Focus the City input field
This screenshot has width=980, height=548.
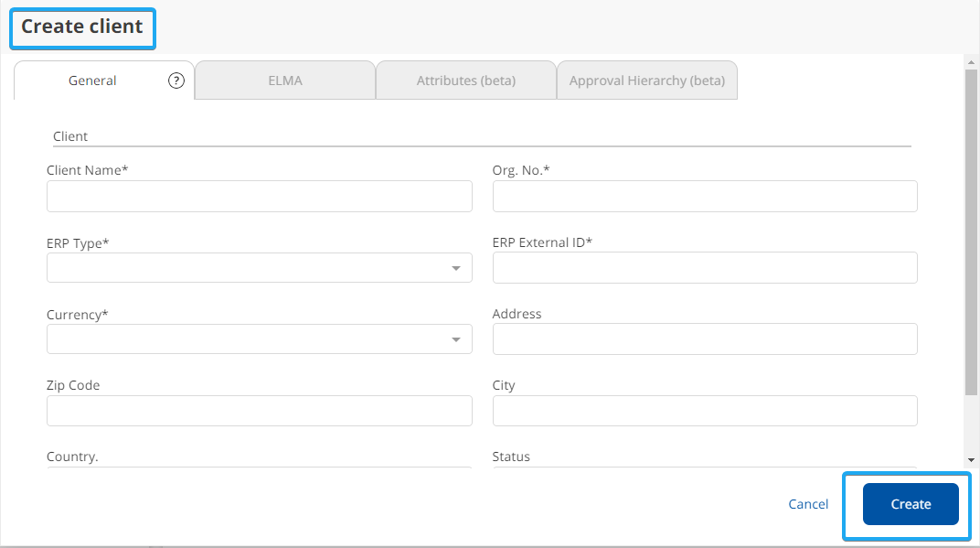click(x=704, y=411)
